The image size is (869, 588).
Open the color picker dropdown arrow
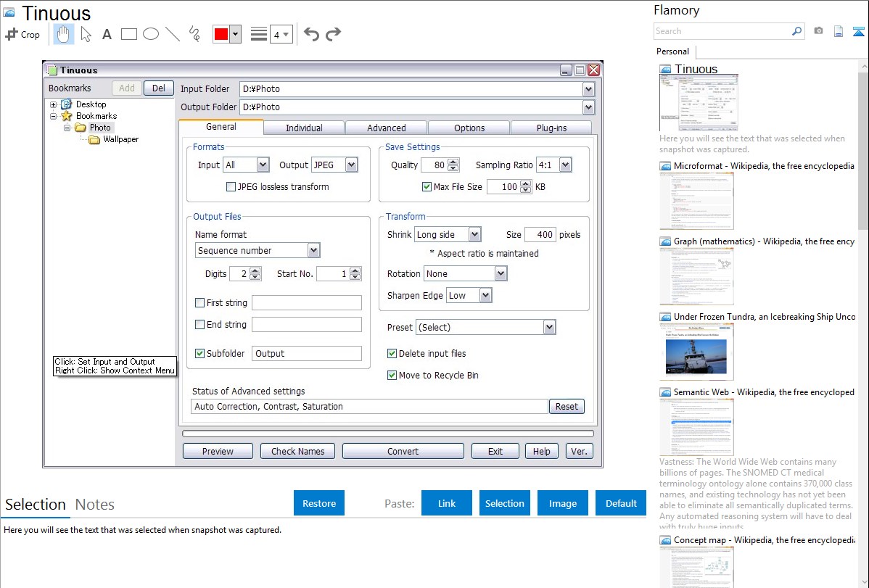click(x=236, y=34)
